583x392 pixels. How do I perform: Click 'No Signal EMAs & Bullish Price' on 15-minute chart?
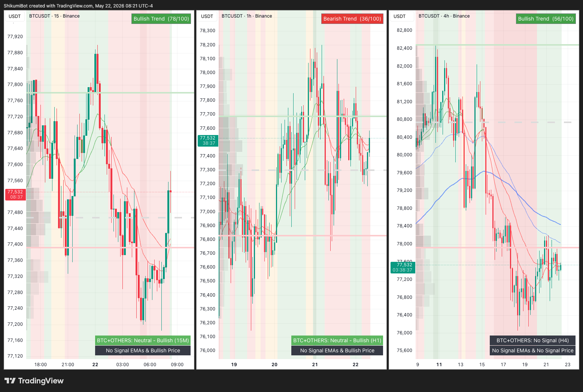[x=143, y=350]
